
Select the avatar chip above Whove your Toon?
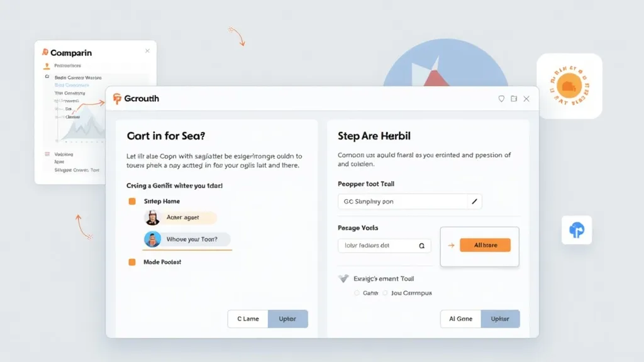pos(181,217)
